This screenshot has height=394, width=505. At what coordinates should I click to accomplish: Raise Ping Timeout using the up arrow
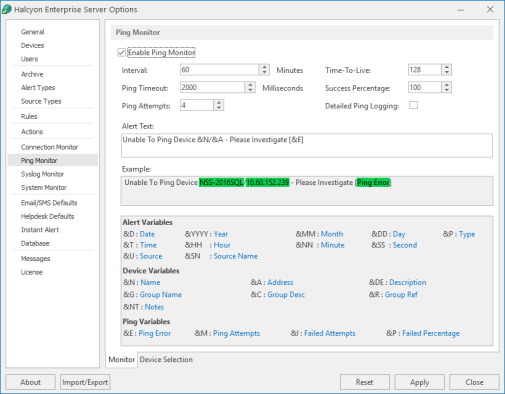250,85
